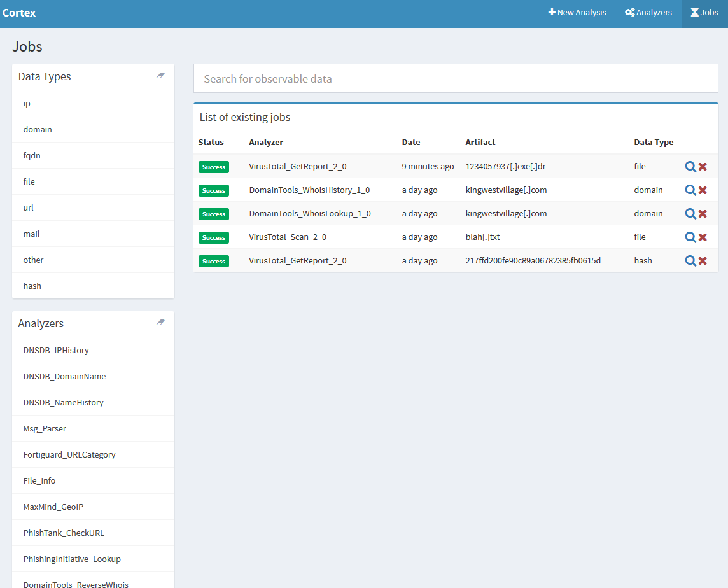Viewport: 728px width, 588px height.
Task: View report for 1234057937.exe.dr job
Action: (x=690, y=167)
